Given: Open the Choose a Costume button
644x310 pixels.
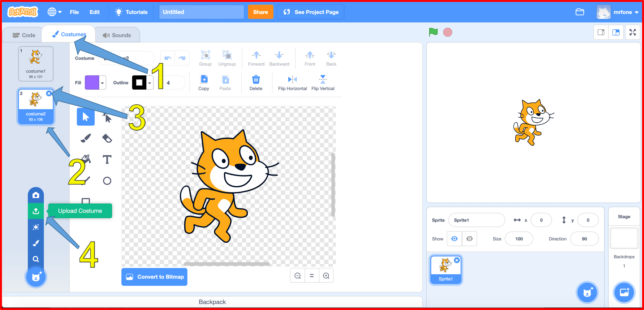Looking at the screenshot, I should pos(36,277).
